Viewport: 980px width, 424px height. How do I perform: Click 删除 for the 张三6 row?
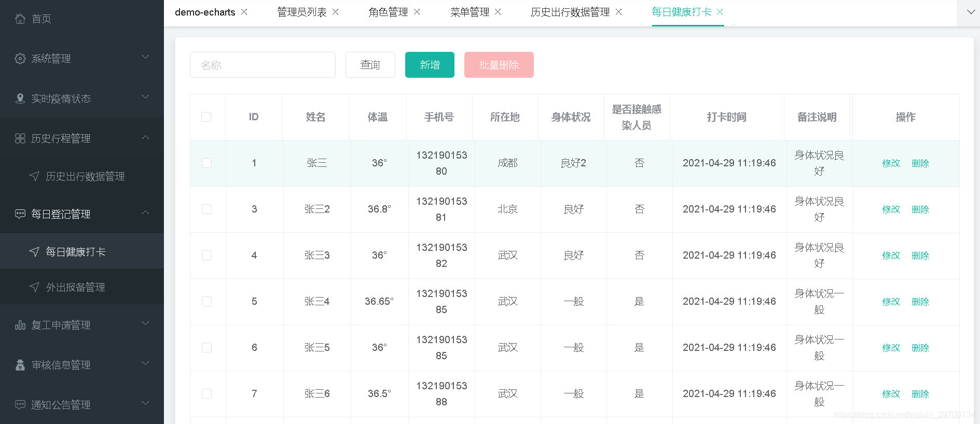tap(920, 394)
